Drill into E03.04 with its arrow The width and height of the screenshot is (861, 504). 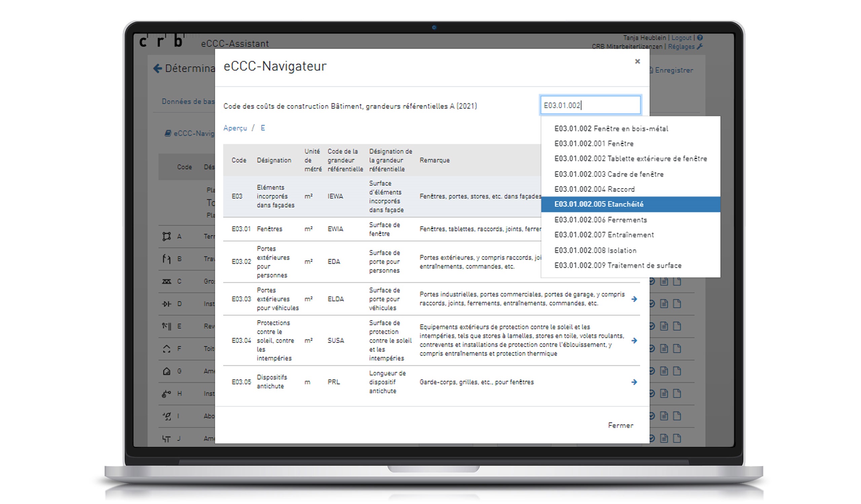[x=634, y=341]
